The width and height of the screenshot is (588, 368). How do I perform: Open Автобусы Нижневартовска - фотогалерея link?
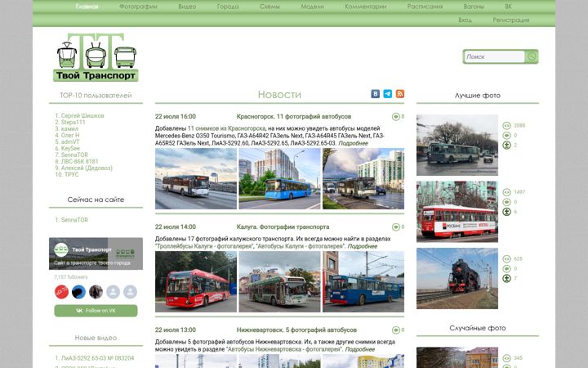[x=285, y=349]
